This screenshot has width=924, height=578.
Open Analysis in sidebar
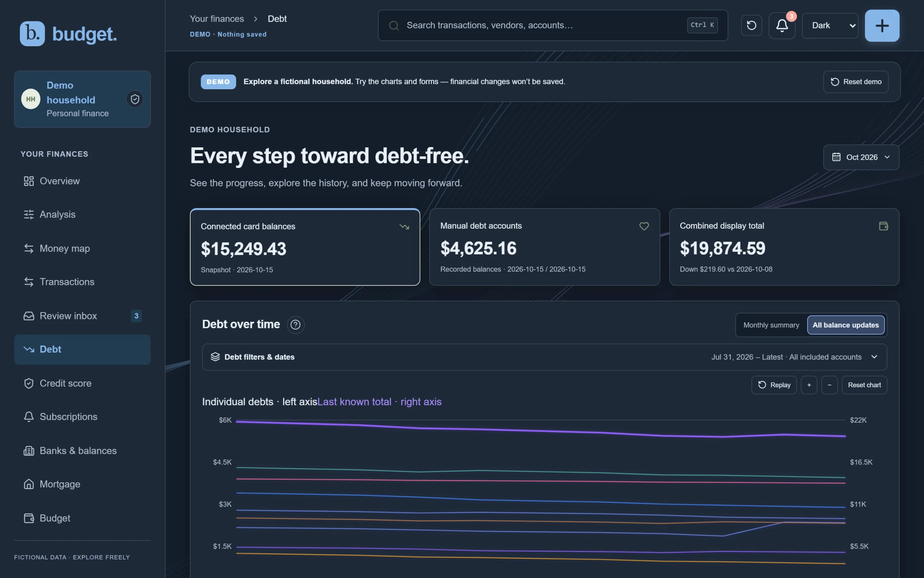[82, 215]
